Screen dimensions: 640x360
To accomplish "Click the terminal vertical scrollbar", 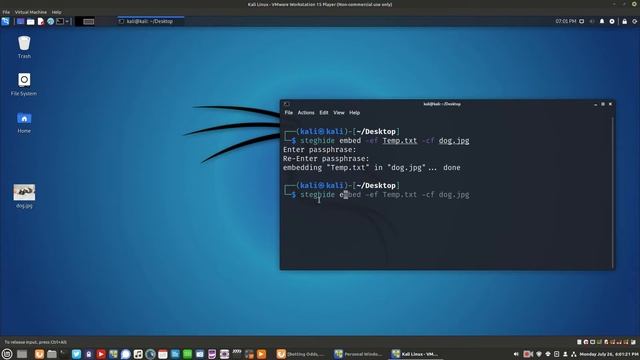I will pos(613,192).
